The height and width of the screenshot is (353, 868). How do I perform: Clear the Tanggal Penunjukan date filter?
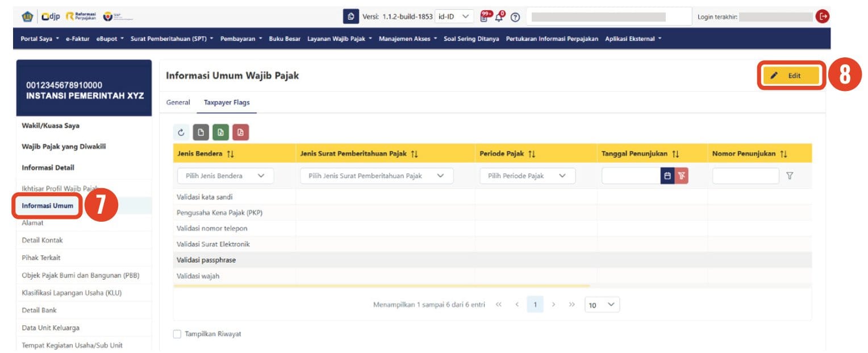(681, 176)
